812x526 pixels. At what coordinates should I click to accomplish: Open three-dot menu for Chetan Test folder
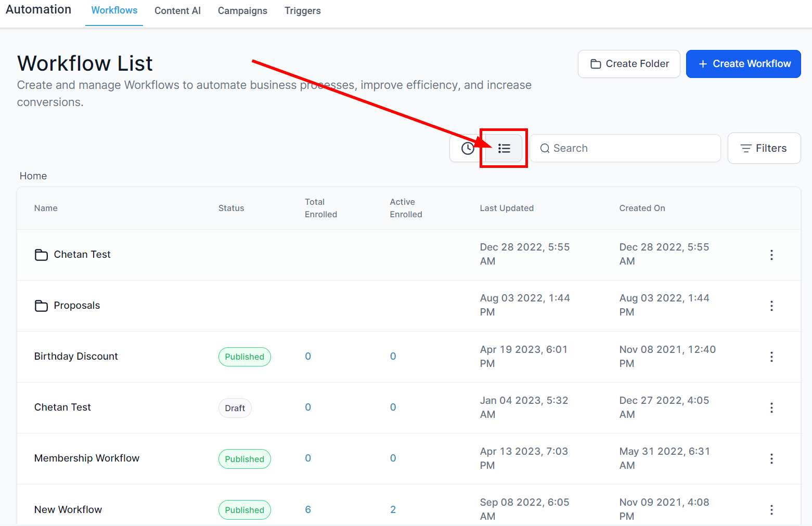(771, 255)
